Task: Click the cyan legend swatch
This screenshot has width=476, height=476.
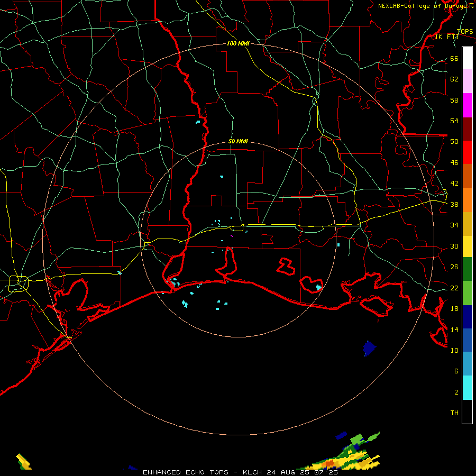Action: (x=467, y=388)
